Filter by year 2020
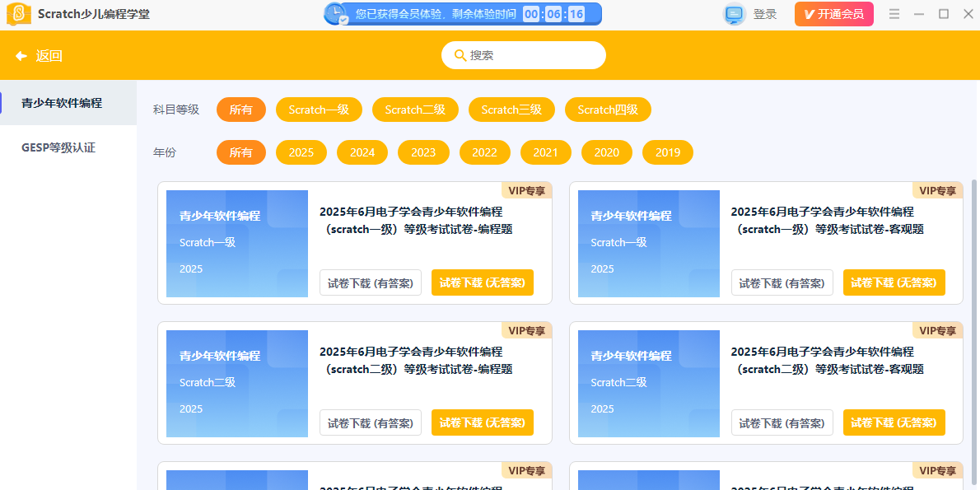This screenshot has height=490, width=980. [607, 152]
